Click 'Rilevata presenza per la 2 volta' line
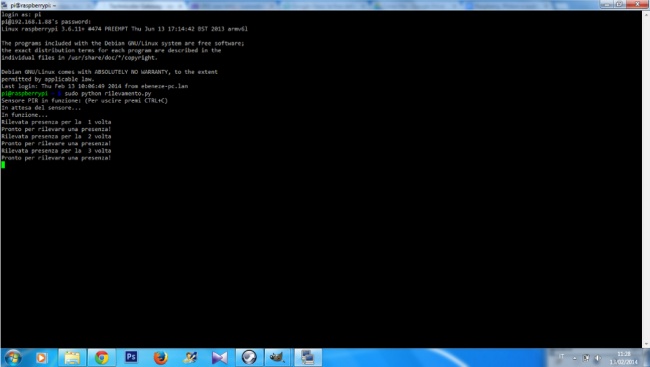Viewport: 650px width, 367px height. click(56, 136)
